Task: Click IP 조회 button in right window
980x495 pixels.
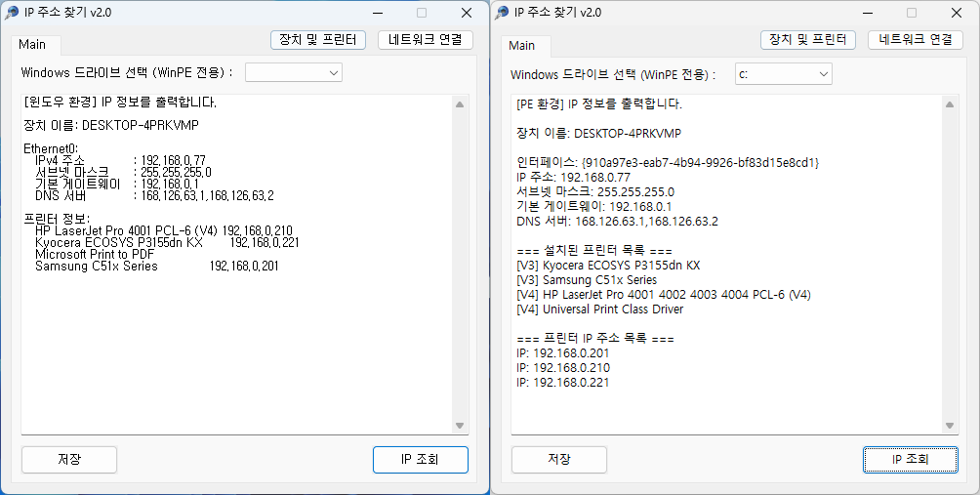Action: tap(911, 460)
